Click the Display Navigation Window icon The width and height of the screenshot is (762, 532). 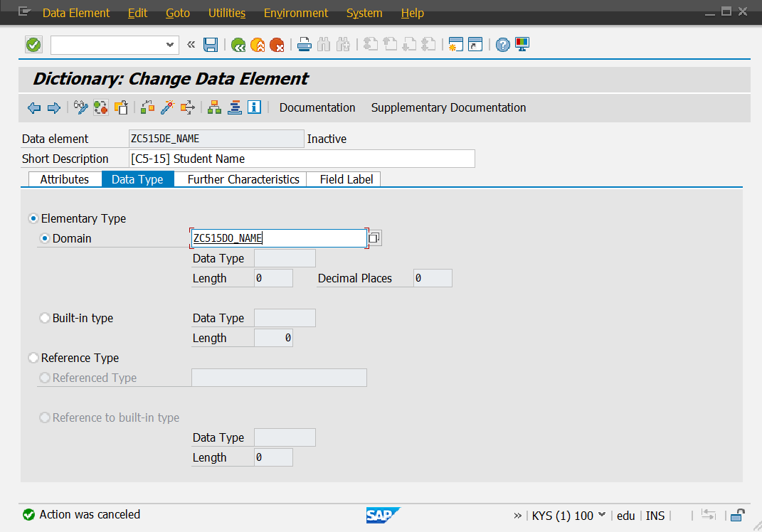coord(234,108)
